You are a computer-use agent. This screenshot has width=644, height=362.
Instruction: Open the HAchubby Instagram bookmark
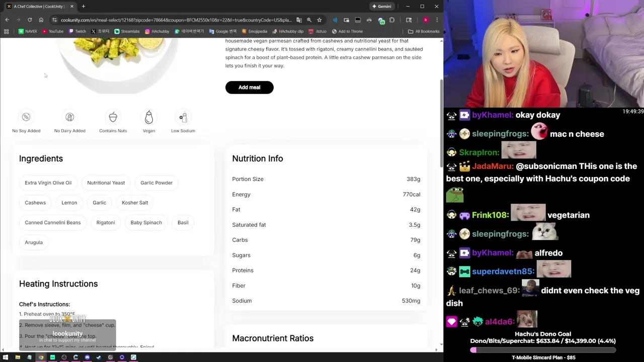pos(157,31)
